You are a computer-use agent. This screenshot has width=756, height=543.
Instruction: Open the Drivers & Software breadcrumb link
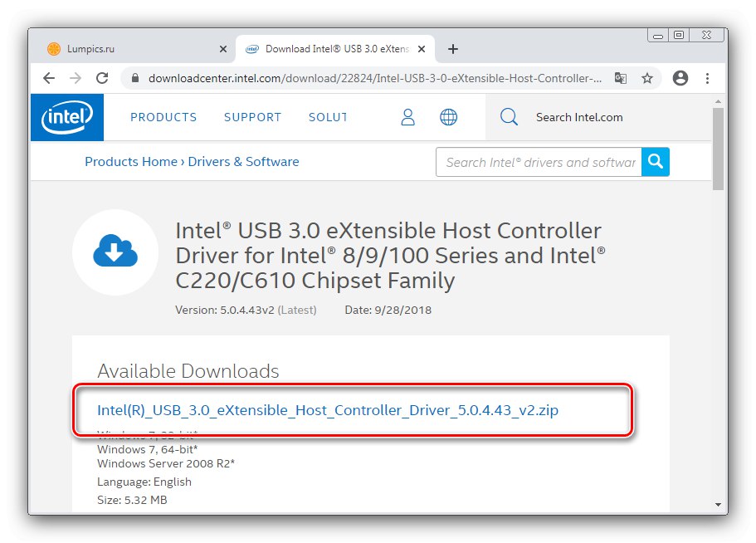click(243, 162)
